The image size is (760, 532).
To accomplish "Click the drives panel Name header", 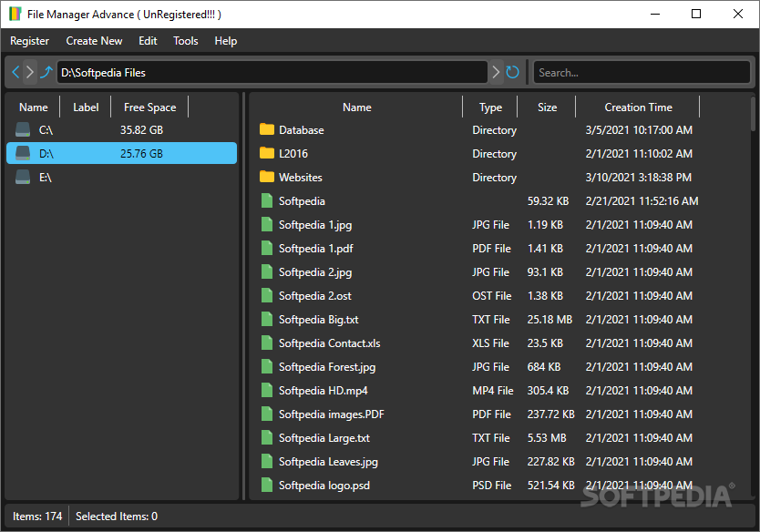I will tap(34, 107).
